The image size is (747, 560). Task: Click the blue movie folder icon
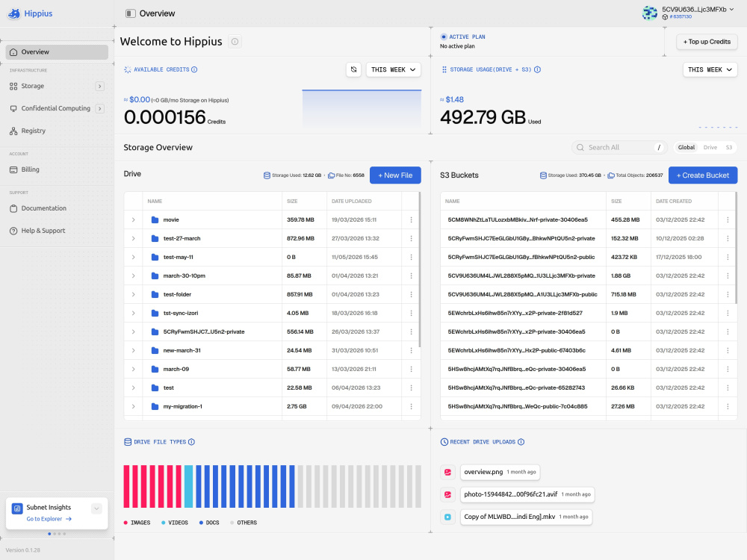coord(155,220)
